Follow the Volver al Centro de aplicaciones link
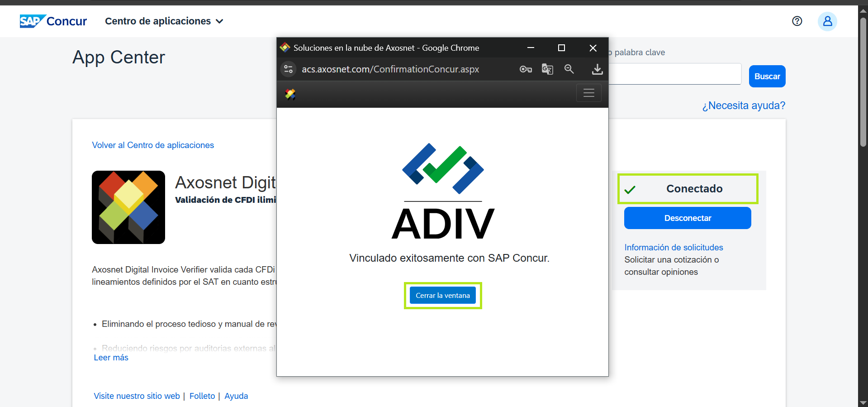This screenshot has height=407, width=868. click(x=153, y=145)
